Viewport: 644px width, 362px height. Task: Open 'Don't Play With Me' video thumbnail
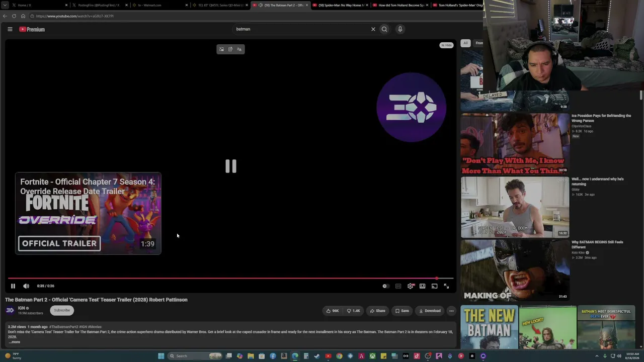pyautogui.click(x=515, y=144)
